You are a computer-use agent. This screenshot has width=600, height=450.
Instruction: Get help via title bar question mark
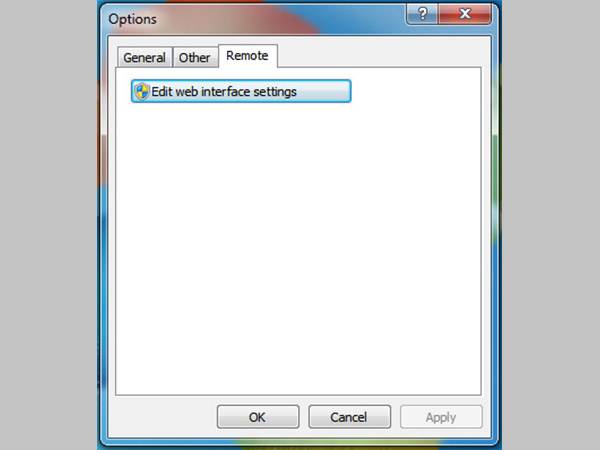[422, 15]
